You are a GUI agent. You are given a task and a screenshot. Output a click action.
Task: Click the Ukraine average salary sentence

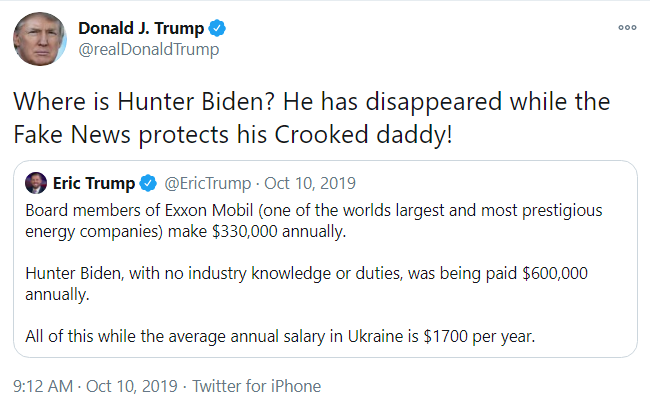tap(280, 336)
